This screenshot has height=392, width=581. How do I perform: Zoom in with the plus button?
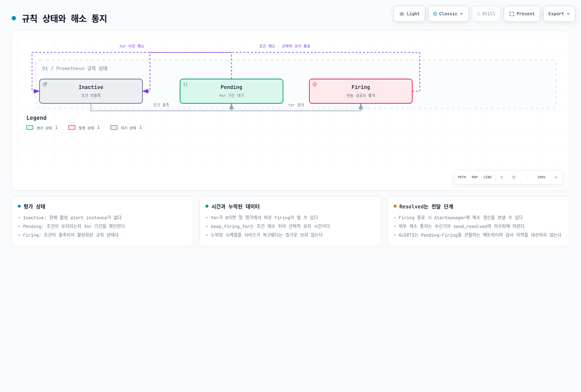tap(556, 177)
